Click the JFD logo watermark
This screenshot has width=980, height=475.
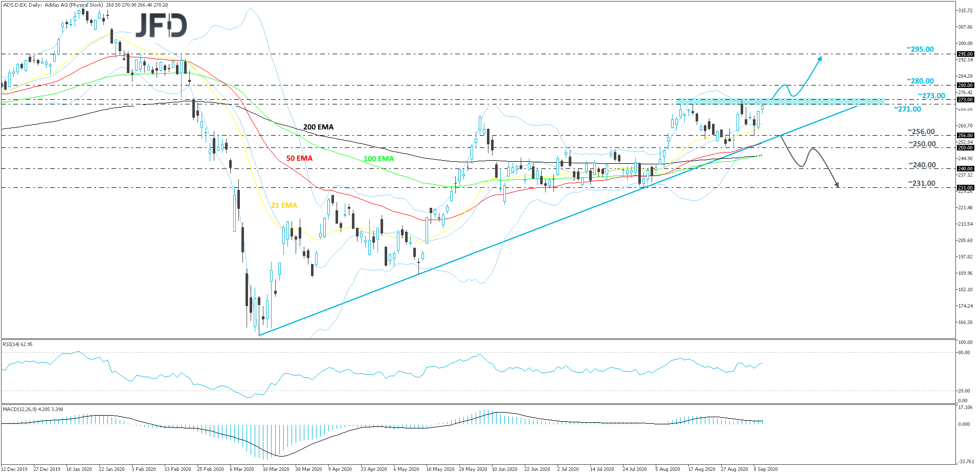(x=161, y=25)
